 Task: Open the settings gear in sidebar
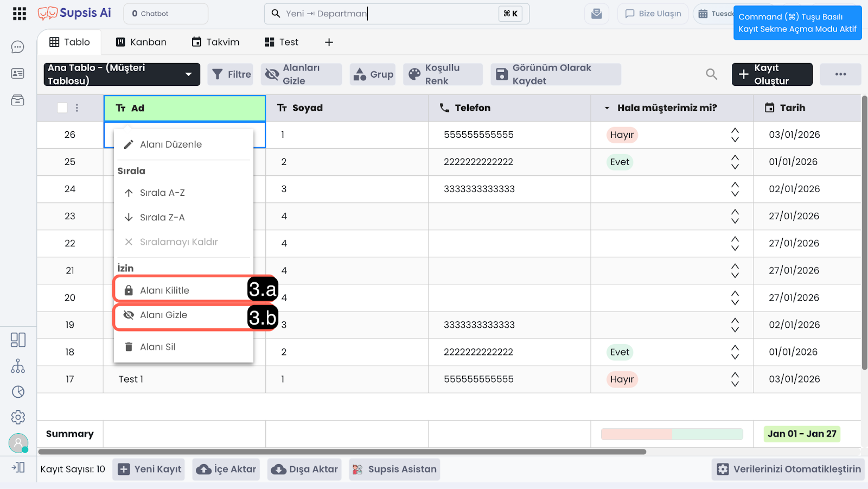click(18, 417)
